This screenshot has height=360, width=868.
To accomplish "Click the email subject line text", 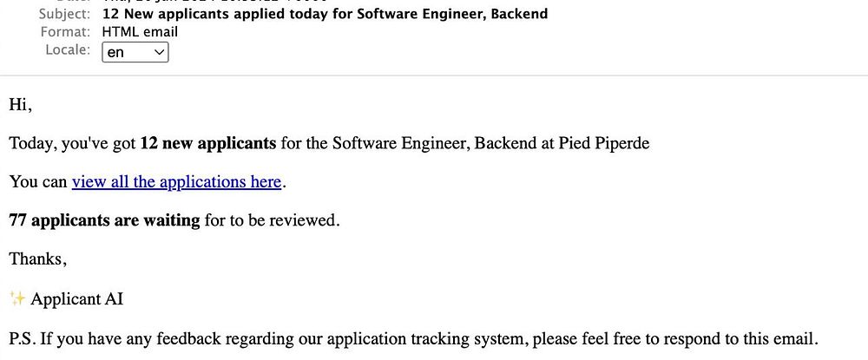I will pyautogui.click(x=325, y=14).
